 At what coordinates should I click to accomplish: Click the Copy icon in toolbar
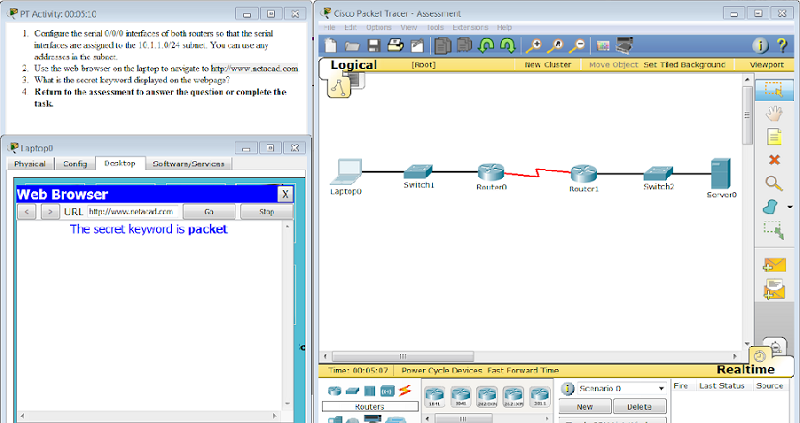[442, 46]
